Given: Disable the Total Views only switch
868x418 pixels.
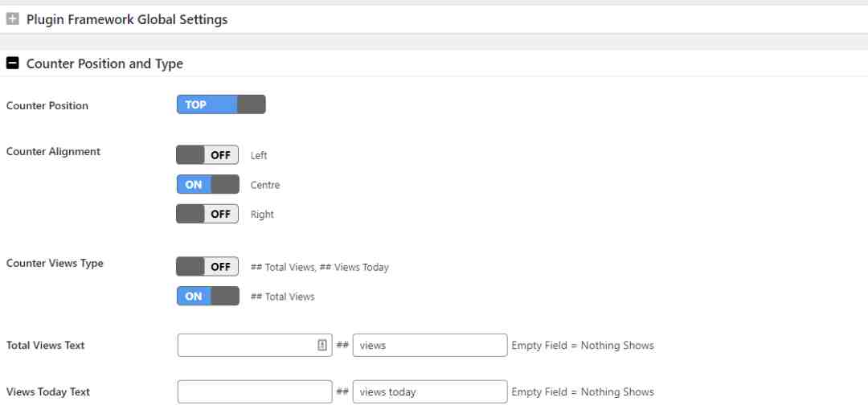Looking at the screenshot, I should point(207,296).
